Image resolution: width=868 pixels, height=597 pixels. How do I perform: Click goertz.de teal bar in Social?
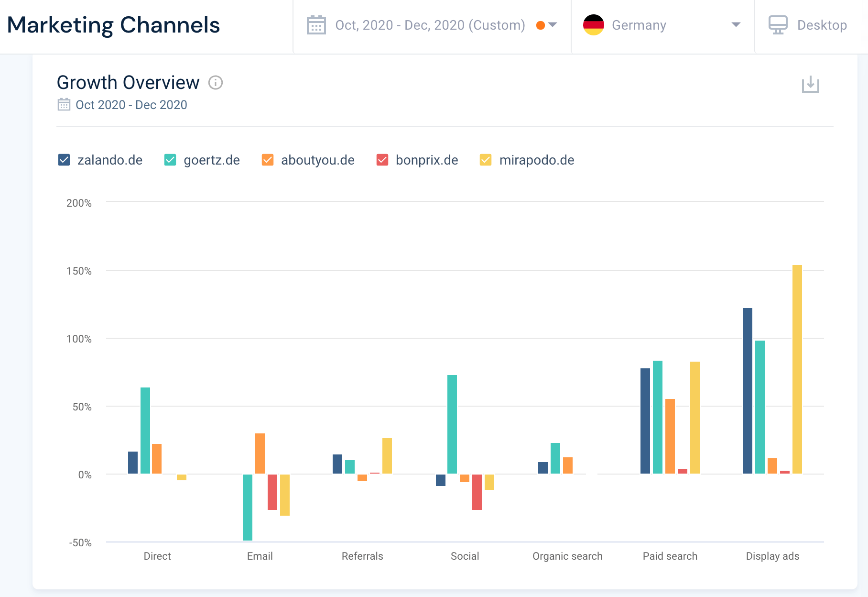pyautogui.click(x=452, y=424)
